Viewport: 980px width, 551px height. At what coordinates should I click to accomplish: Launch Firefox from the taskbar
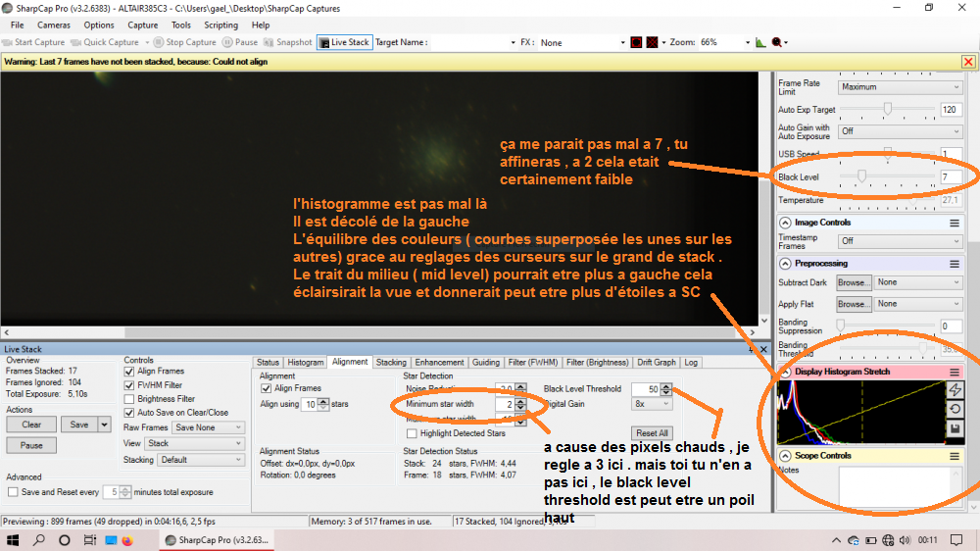click(x=128, y=540)
